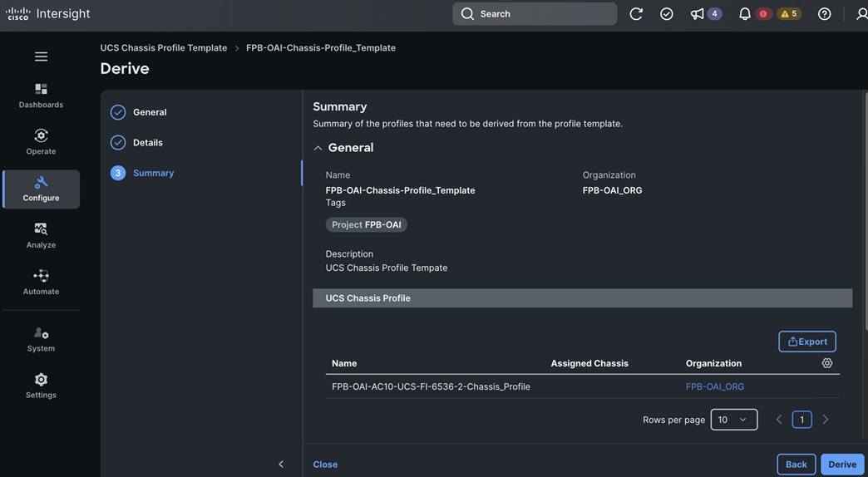Image resolution: width=868 pixels, height=477 pixels.
Task: Click the UCS Chassis Profile section bar
Action: (582, 298)
